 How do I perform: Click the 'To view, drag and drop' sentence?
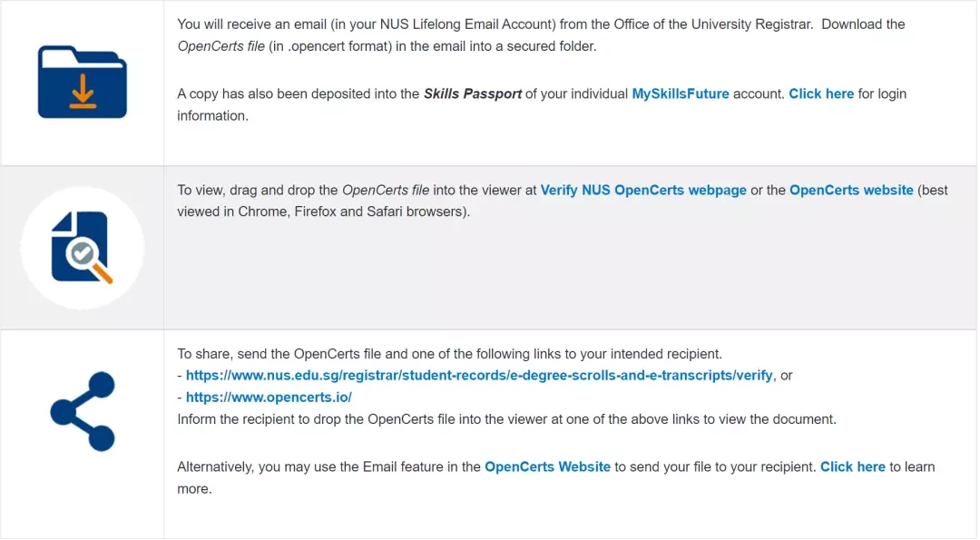click(563, 201)
